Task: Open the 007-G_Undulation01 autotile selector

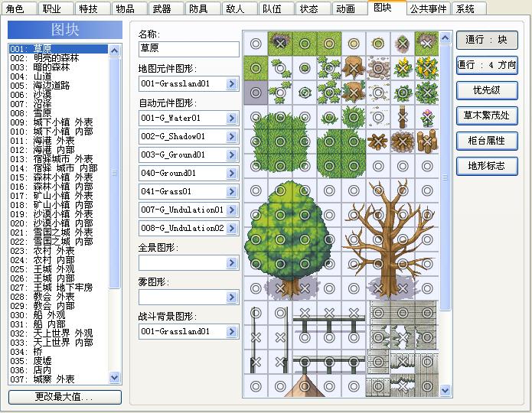Action: click(x=232, y=210)
